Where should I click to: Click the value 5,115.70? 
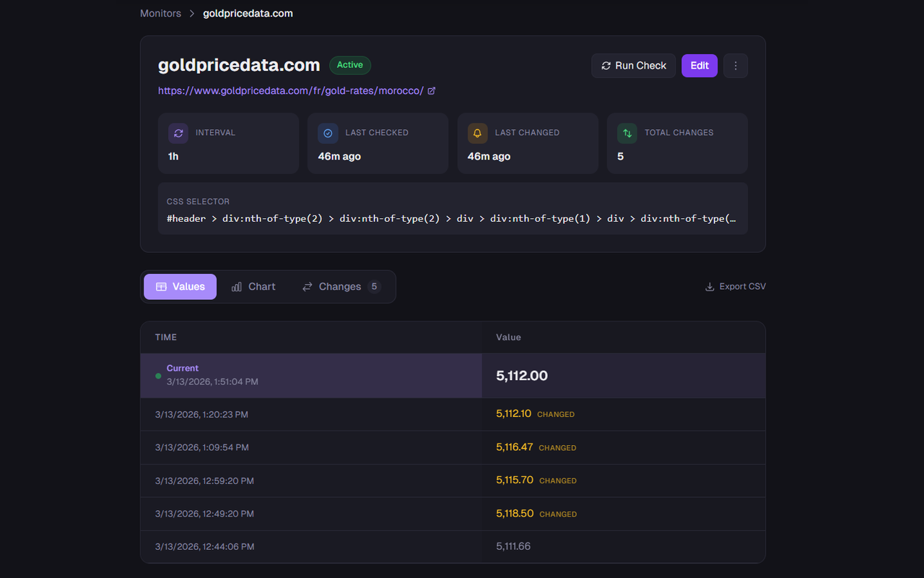515,480
